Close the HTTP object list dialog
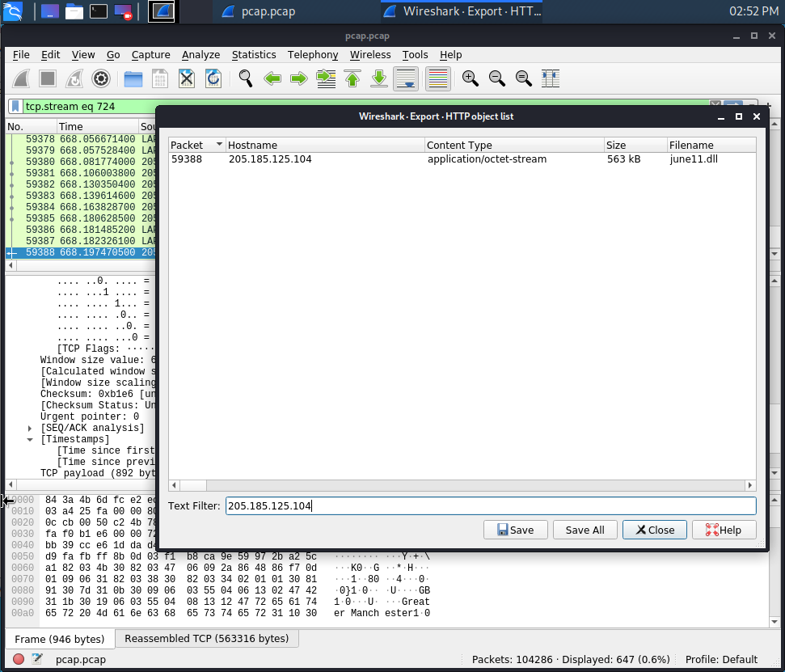 tap(654, 530)
